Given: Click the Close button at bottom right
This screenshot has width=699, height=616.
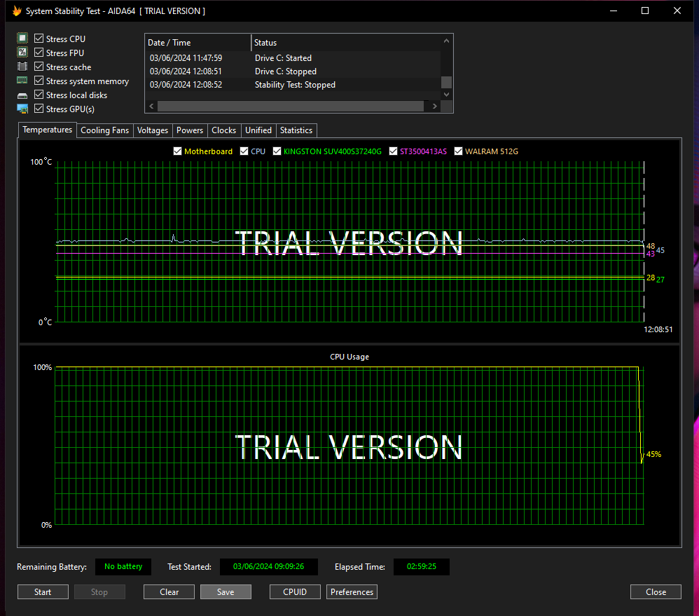Looking at the screenshot, I should (x=656, y=592).
